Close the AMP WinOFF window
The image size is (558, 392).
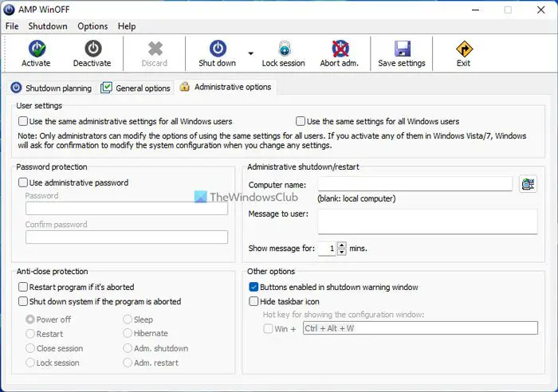(x=540, y=10)
